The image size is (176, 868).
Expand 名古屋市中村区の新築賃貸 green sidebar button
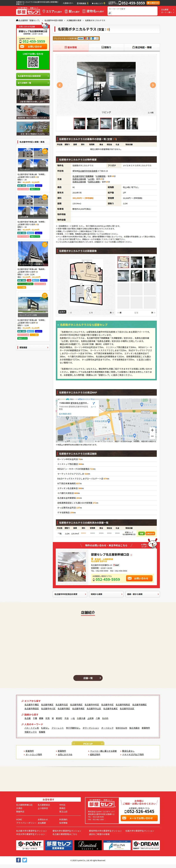33,76
